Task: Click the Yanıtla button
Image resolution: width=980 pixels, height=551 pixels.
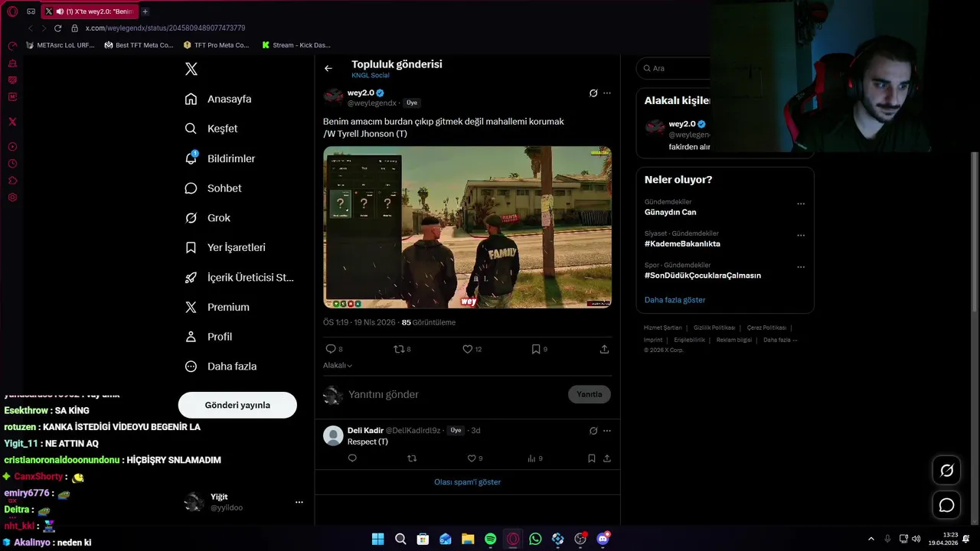Action: tap(590, 394)
